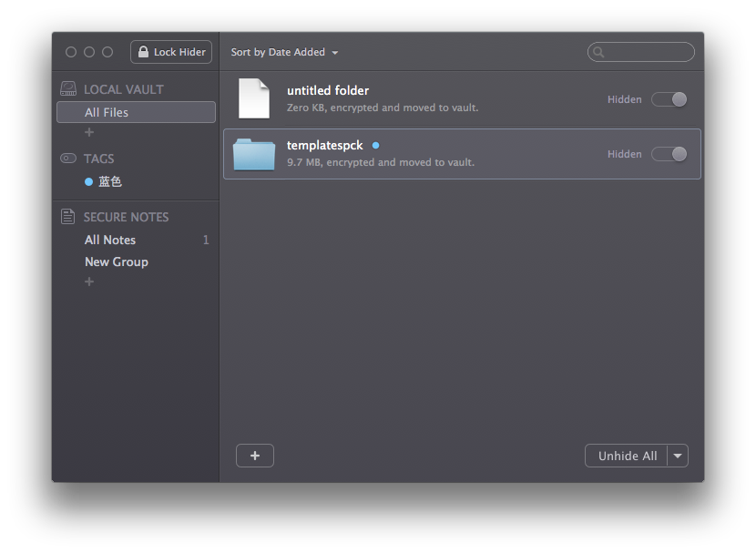Open the Sort by Date Added dropdown
This screenshot has height=554, width=756.
click(284, 52)
